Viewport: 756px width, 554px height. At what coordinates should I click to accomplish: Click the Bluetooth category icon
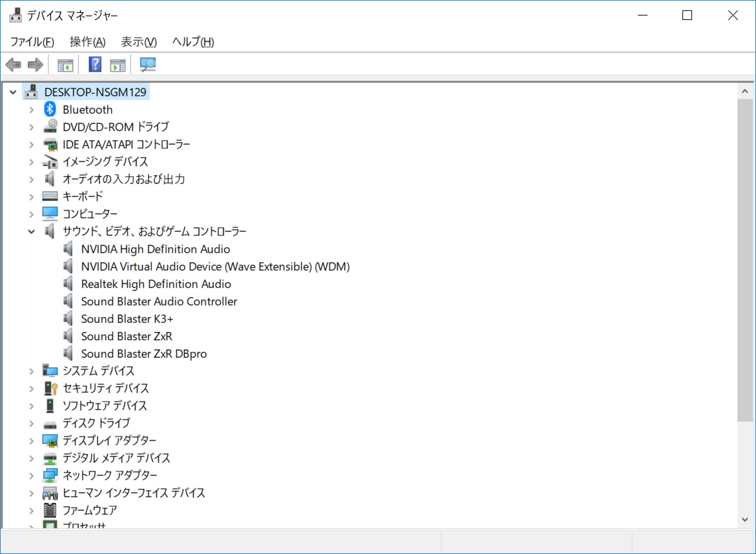(x=50, y=110)
